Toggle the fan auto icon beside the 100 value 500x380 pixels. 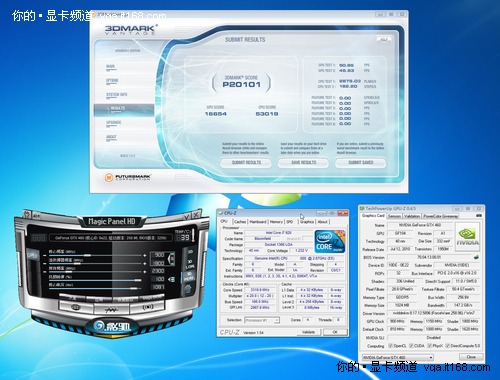(x=171, y=279)
